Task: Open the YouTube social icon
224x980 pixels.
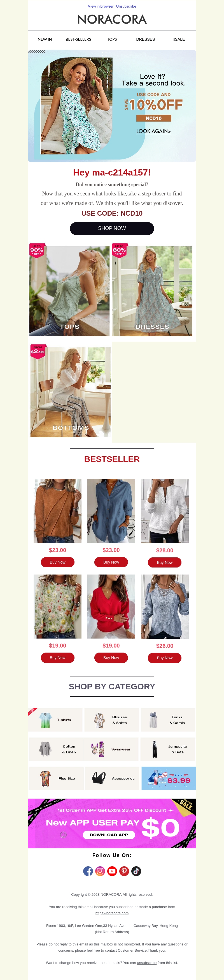Action: (x=112, y=871)
